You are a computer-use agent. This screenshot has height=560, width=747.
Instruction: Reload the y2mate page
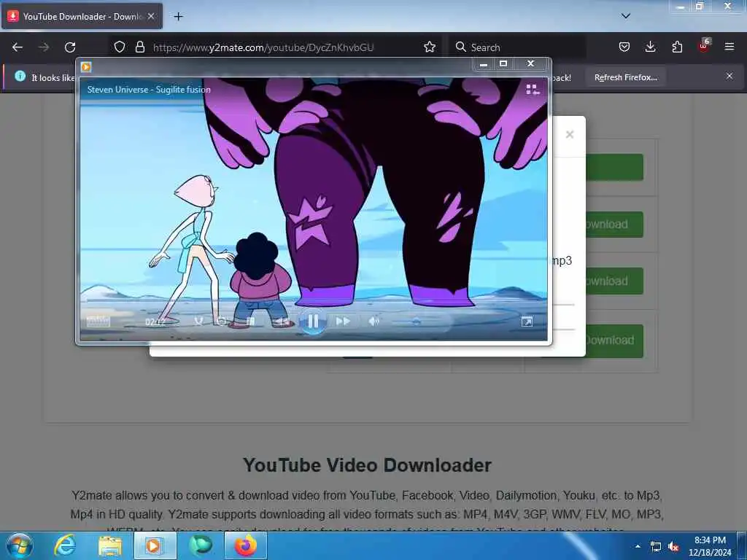tap(70, 47)
